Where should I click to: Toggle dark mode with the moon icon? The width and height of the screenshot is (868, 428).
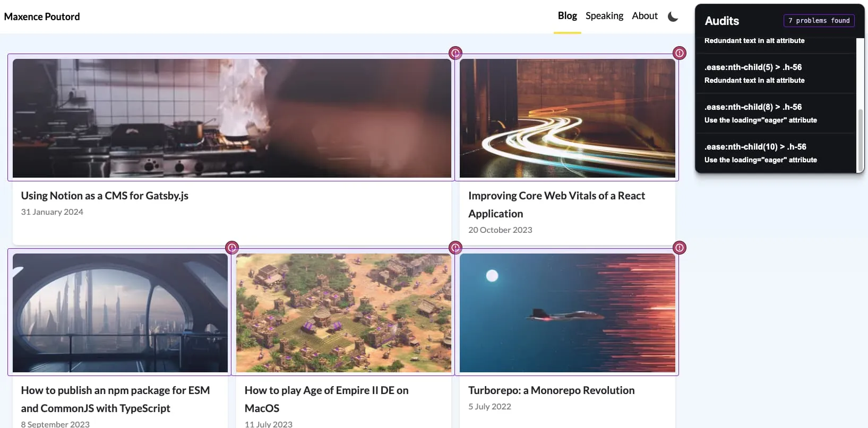[673, 16]
